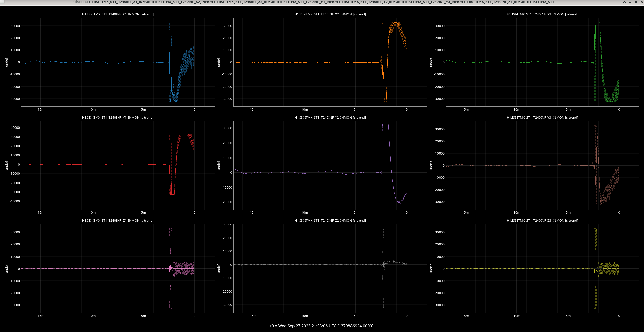
Task: Click the -10m x-axis tick under Y1_INMON plot
Action: click(x=92, y=213)
